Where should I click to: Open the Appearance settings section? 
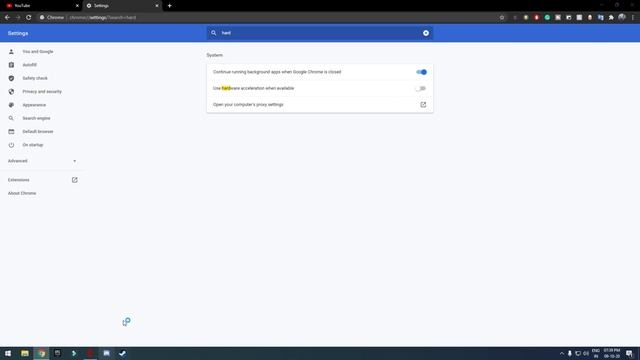coord(34,105)
